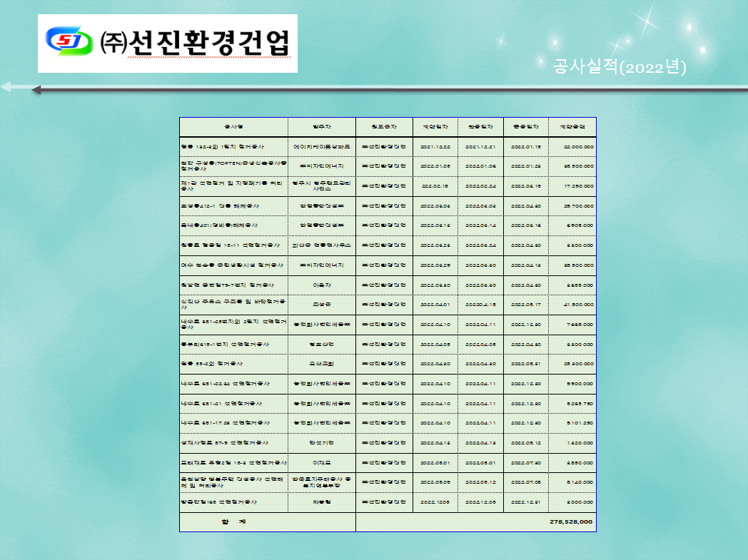Select the 계약금액 column header

(572, 126)
